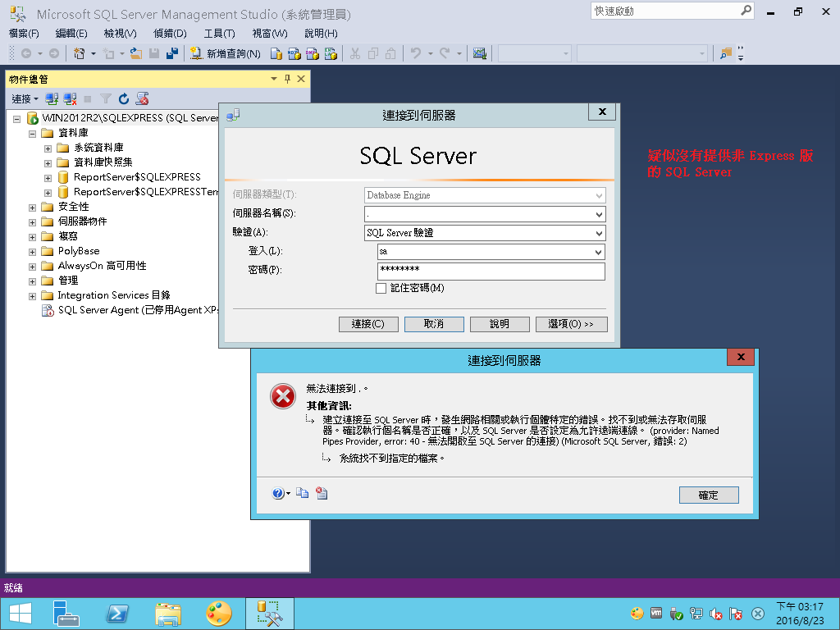This screenshot has width=840, height=630.
Task: Expand the 管理 folder
Action: 32,281
